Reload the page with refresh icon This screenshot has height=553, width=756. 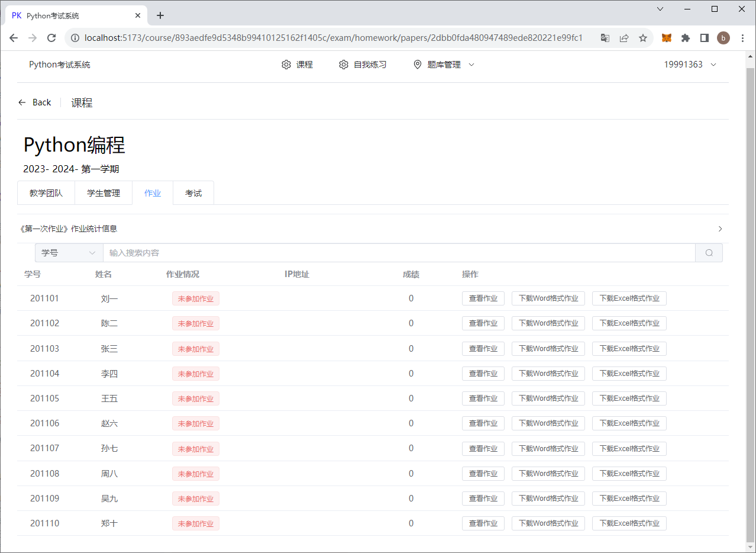51,38
